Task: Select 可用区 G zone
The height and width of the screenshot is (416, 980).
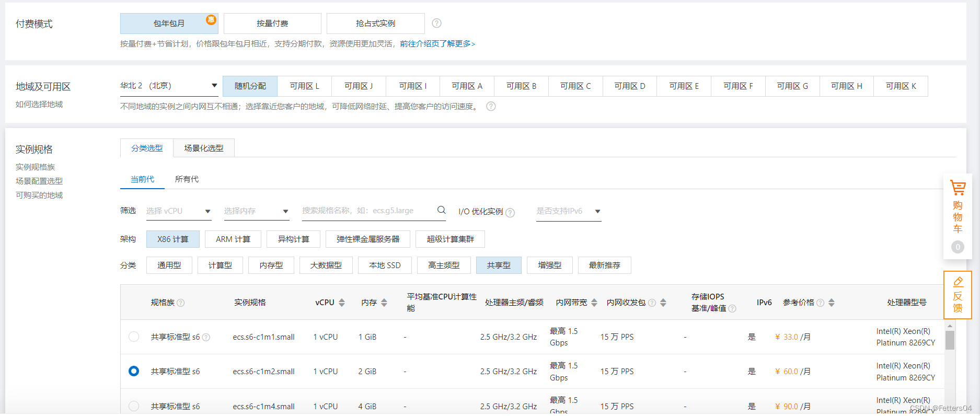Action: click(x=792, y=86)
